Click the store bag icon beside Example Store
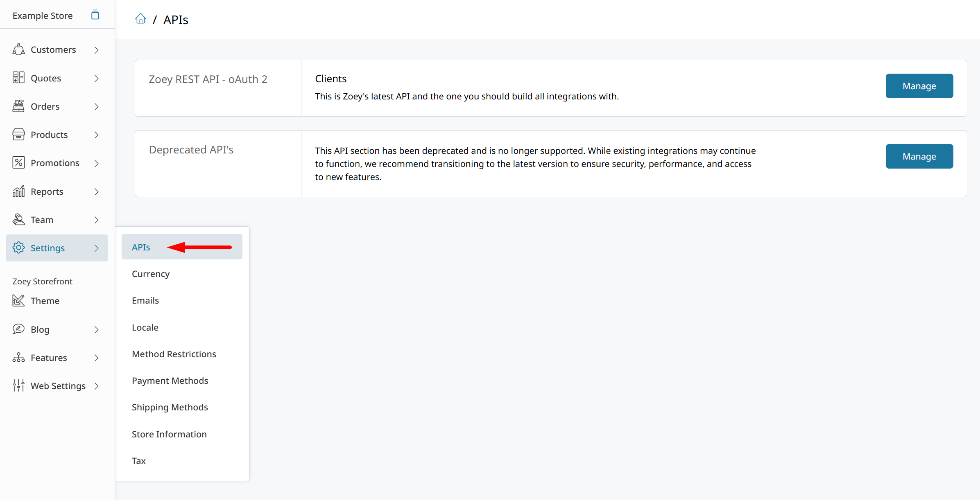This screenshot has width=980, height=500. point(95,15)
